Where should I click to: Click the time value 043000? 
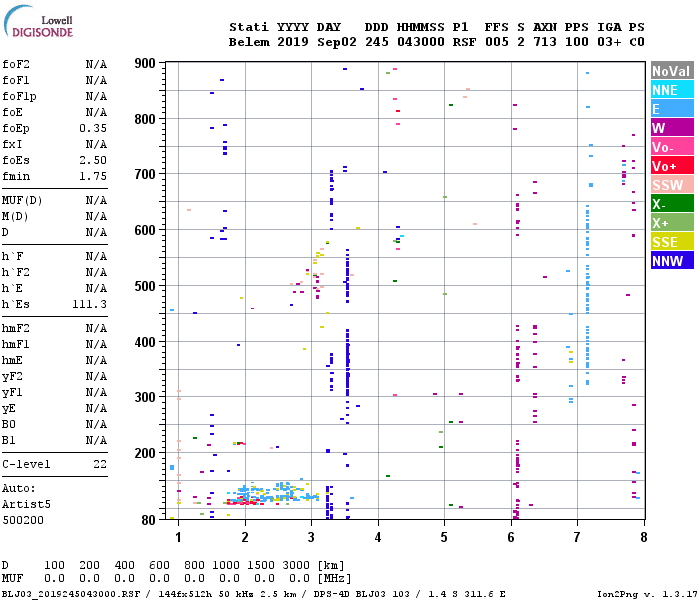421,42
